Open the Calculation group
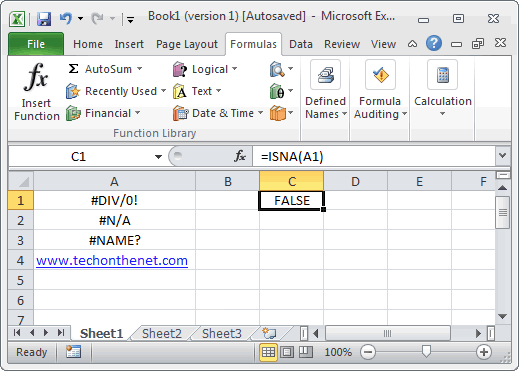This screenshot has height=371, width=519. (443, 90)
